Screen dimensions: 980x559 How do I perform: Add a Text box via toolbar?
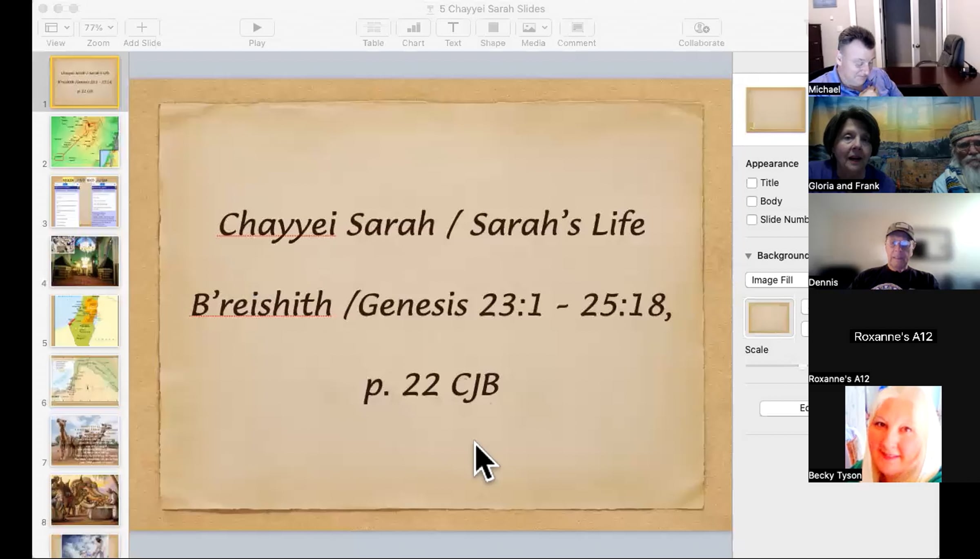[x=453, y=28]
